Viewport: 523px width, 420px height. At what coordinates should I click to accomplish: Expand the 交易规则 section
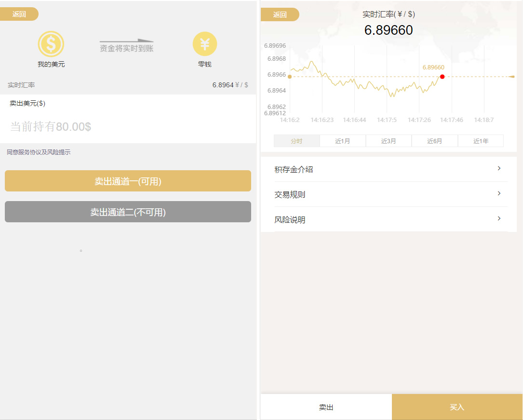391,194
